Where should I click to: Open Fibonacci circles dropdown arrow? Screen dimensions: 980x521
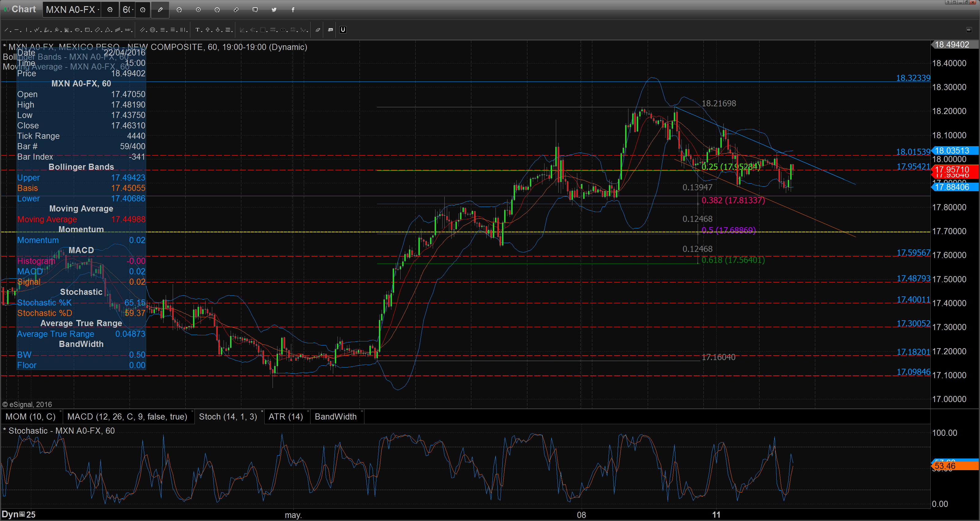pos(157,31)
